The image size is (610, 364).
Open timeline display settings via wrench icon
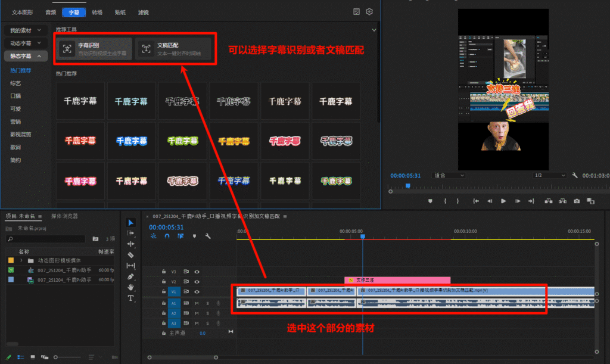(207, 237)
